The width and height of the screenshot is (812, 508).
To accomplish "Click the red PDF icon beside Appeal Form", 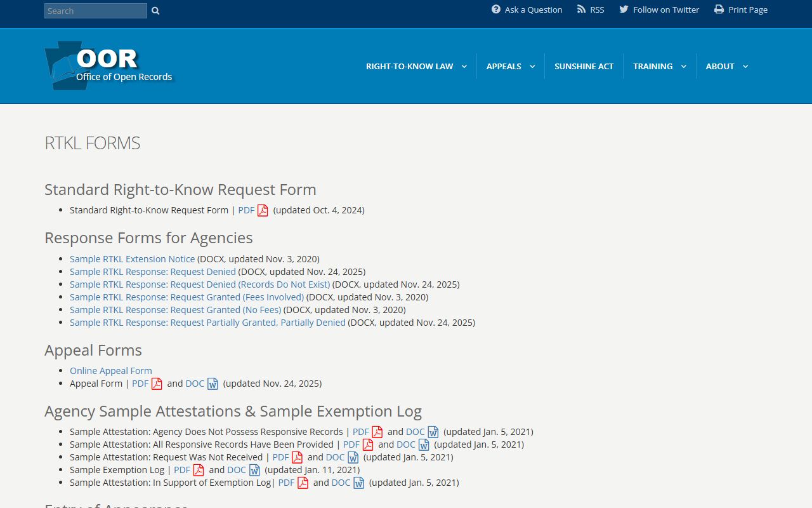I will point(157,384).
